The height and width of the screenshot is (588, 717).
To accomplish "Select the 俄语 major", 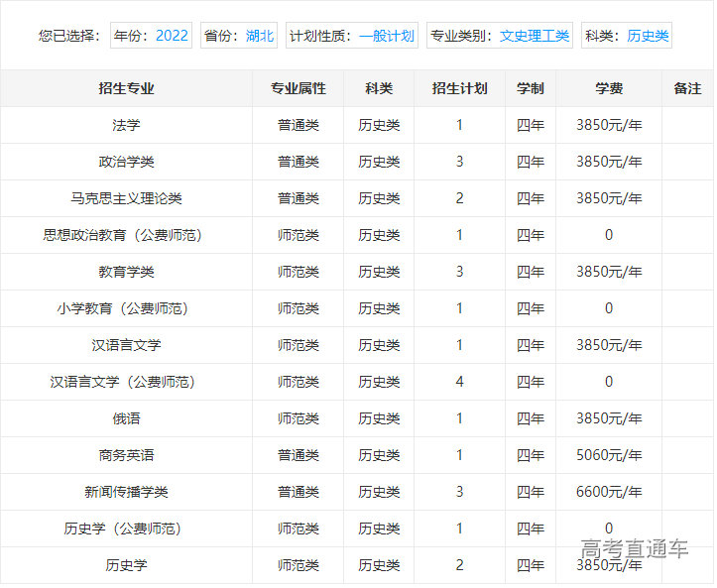I will tap(126, 418).
